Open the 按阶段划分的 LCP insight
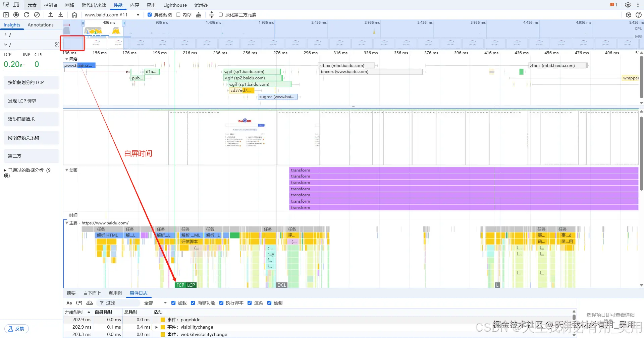 pyautogui.click(x=31, y=82)
